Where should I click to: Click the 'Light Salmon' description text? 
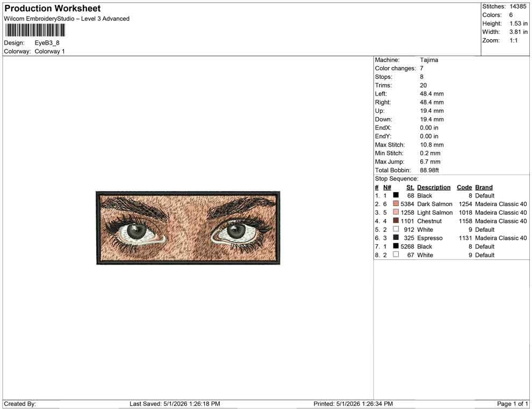click(x=435, y=213)
